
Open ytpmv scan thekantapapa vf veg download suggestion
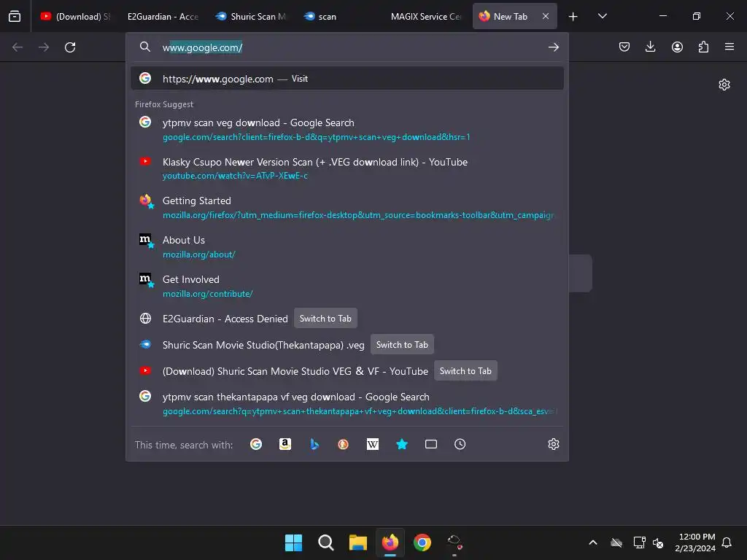347,404
